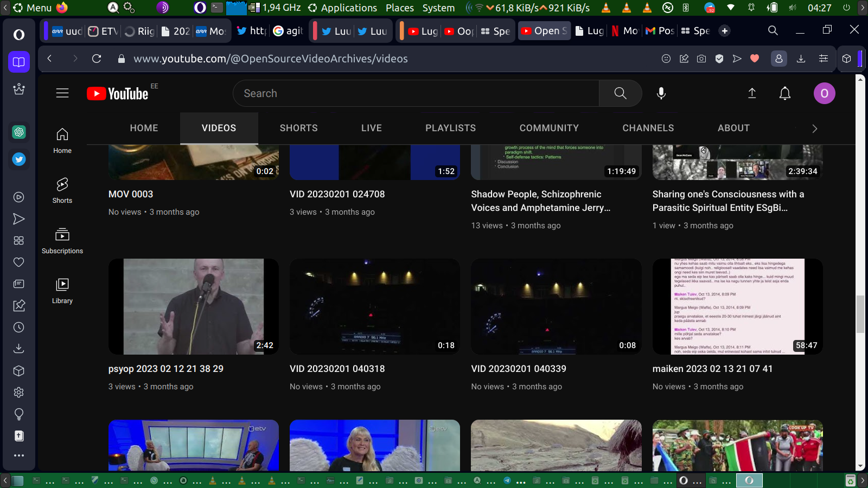Open Library in the YouTube sidebar
The width and height of the screenshot is (868, 488).
coord(62,291)
